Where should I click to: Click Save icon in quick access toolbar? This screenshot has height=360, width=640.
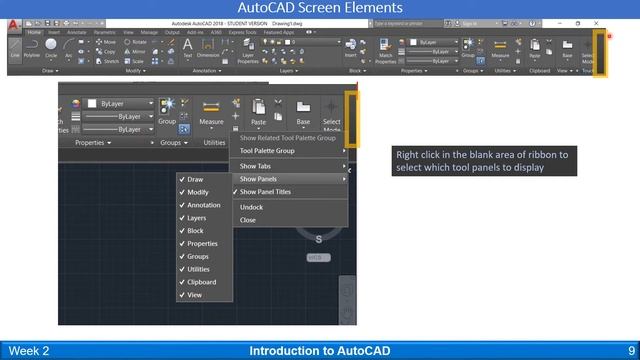pyautogui.click(x=47, y=24)
